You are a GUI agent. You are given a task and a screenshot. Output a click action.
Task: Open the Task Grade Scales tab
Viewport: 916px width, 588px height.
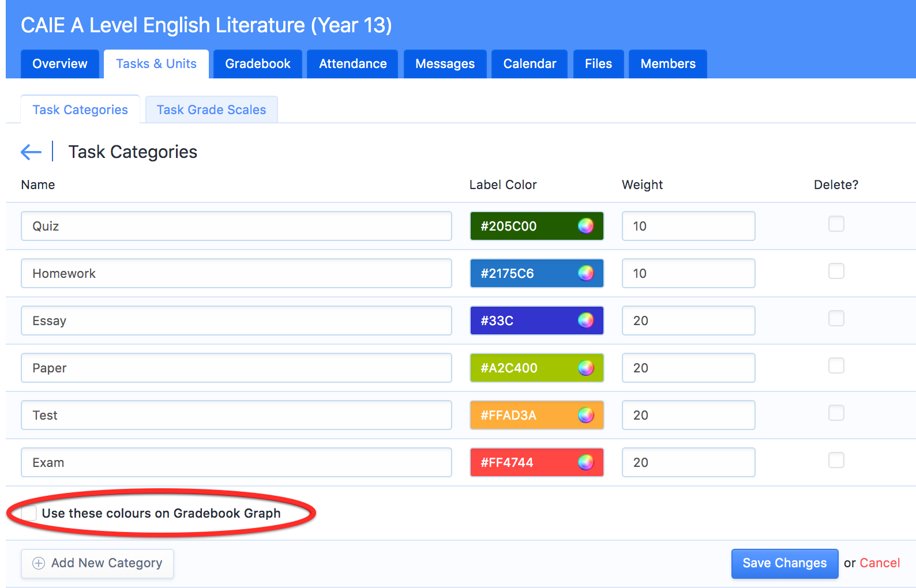pos(211,110)
